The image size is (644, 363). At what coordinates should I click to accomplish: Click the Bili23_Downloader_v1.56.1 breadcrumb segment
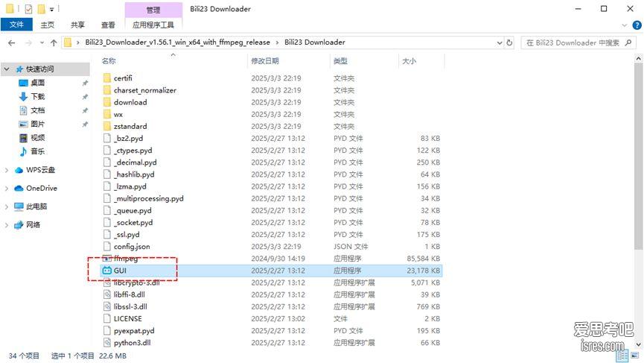pyautogui.click(x=177, y=42)
